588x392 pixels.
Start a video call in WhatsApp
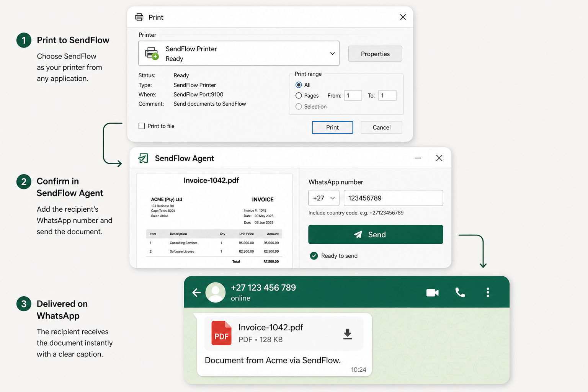point(433,292)
